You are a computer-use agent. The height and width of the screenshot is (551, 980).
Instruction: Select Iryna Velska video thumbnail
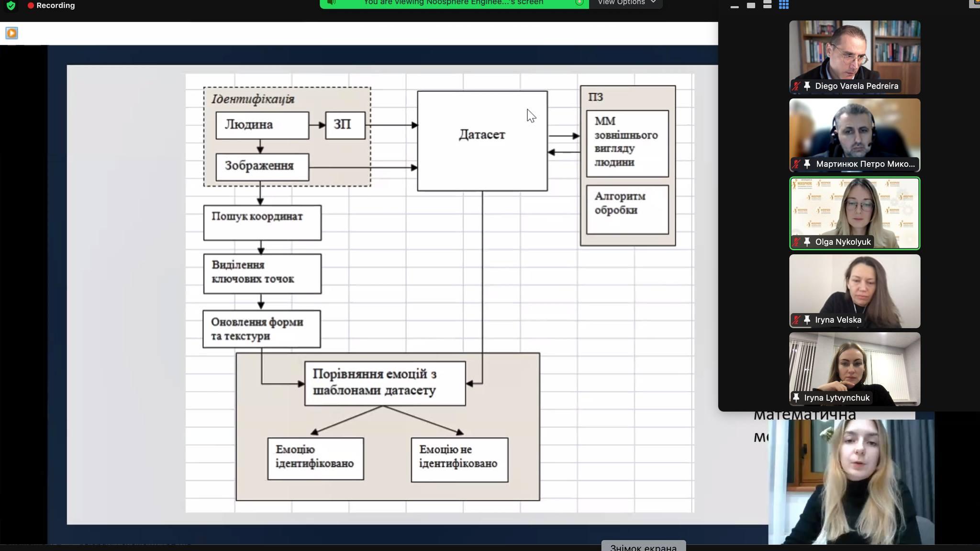[x=855, y=291]
